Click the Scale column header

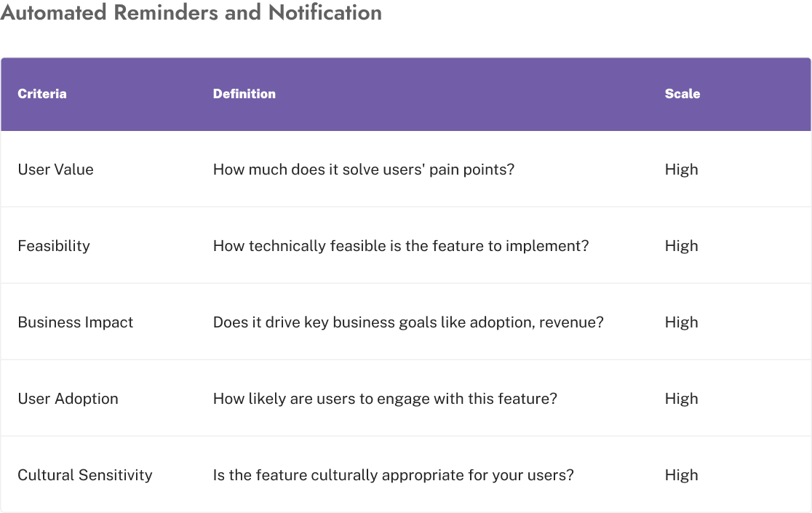tap(682, 94)
